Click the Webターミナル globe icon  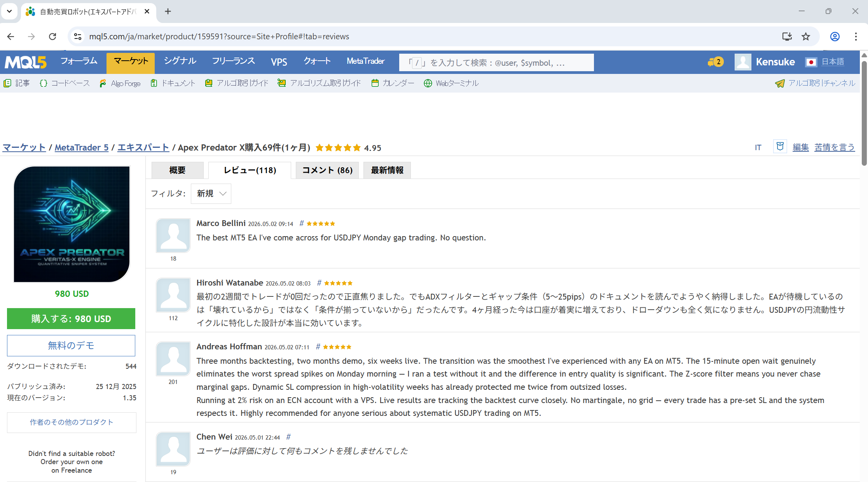(x=428, y=83)
